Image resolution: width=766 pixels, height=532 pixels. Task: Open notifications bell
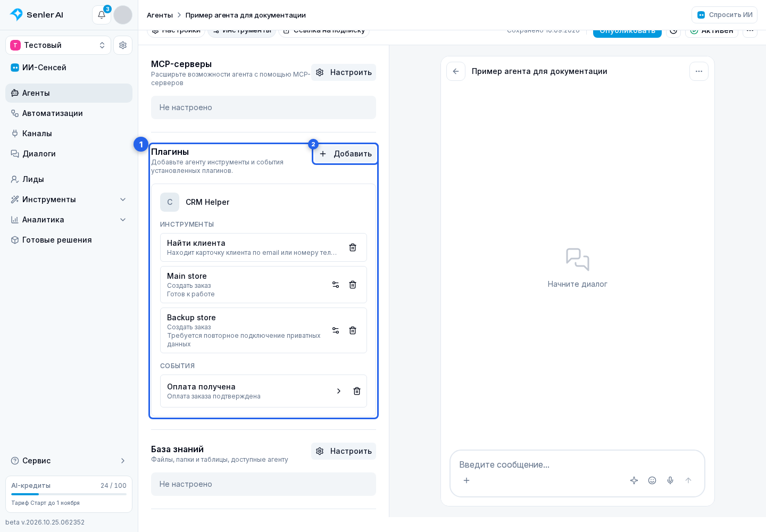click(102, 15)
